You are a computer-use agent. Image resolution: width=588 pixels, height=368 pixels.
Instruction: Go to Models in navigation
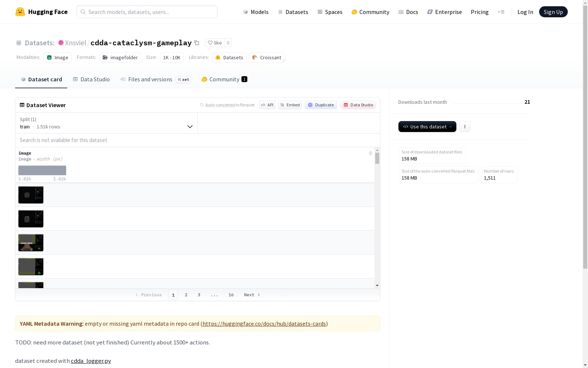(x=256, y=12)
